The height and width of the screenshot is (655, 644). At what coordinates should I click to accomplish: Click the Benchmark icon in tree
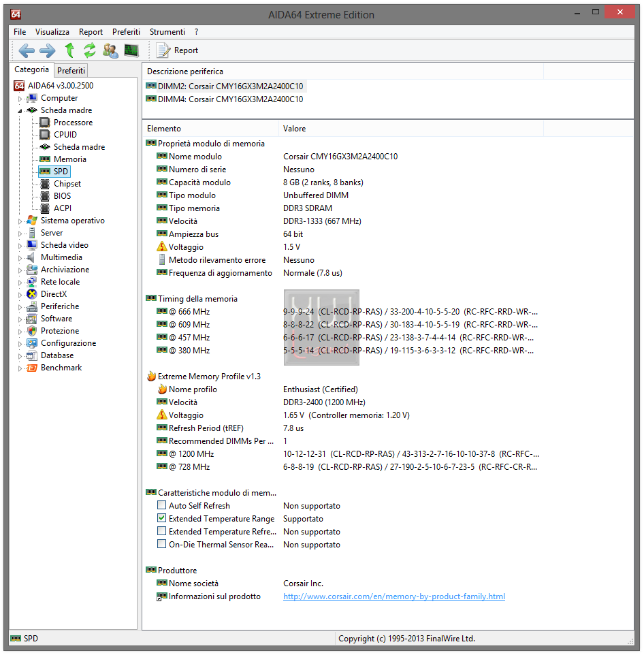click(32, 368)
